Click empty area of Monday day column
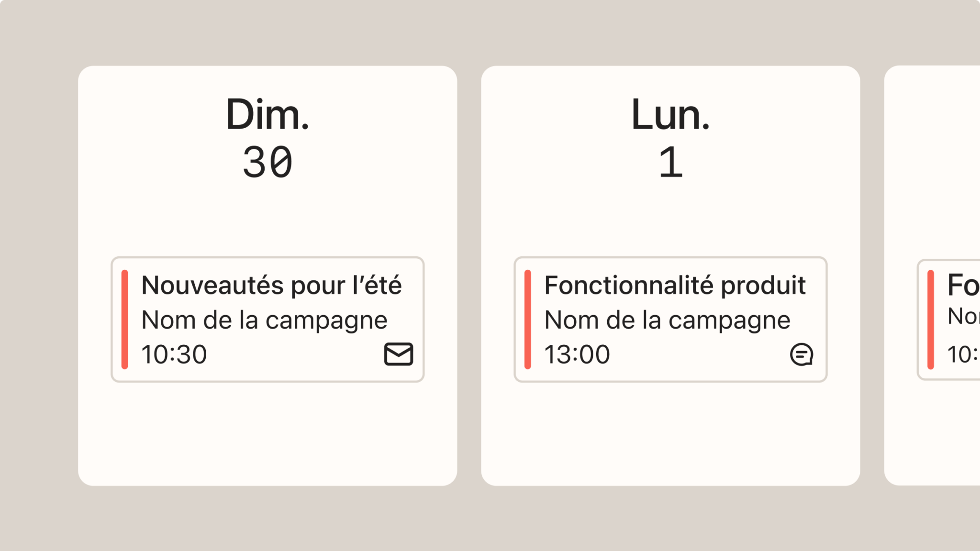This screenshot has height=551, width=980. pyautogui.click(x=670, y=433)
